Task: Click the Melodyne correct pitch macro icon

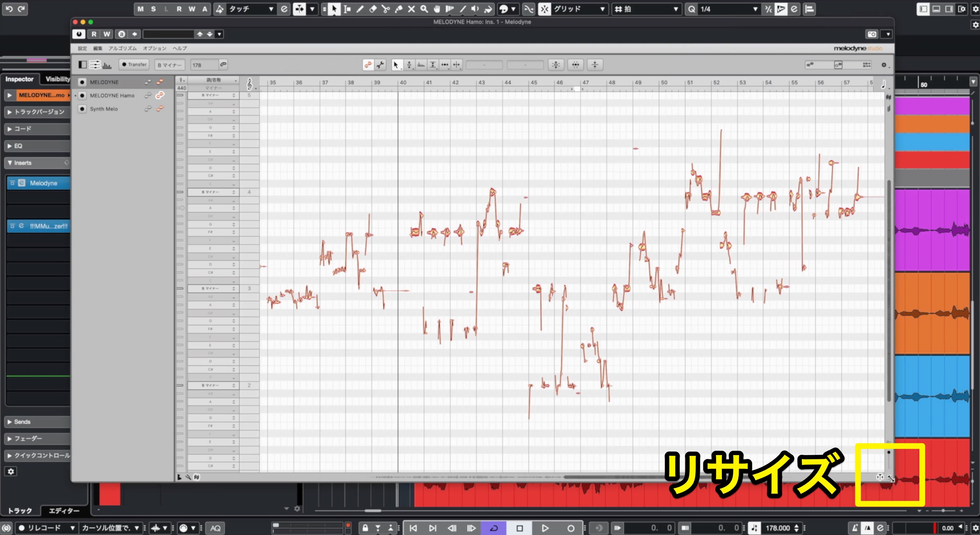Action: click(x=556, y=65)
